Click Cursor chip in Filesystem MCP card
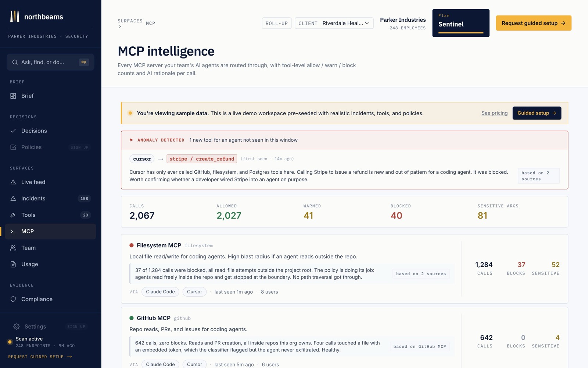The width and height of the screenshot is (588, 368). (x=194, y=292)
